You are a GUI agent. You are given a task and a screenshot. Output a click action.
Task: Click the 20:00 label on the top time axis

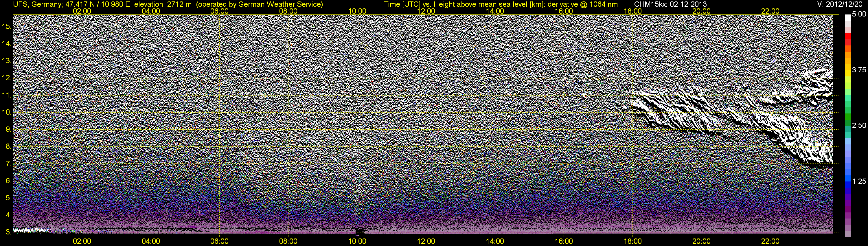(x=702, y=11)
